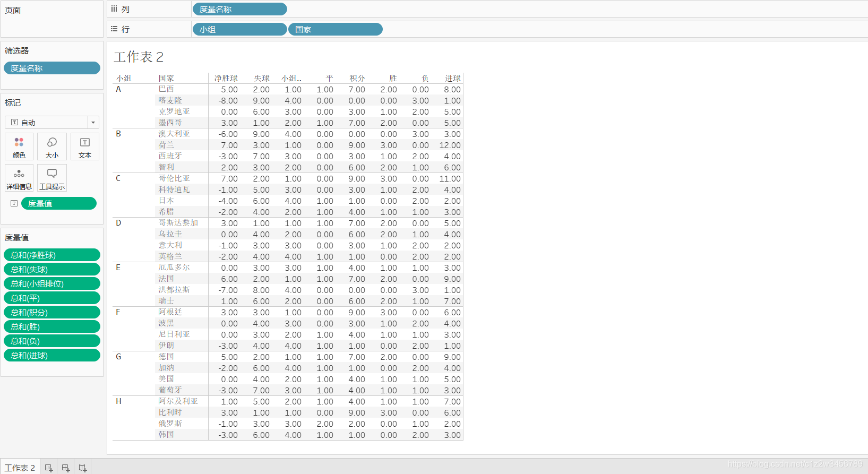
Task: Select group A row header
Action: coord(118,89)
